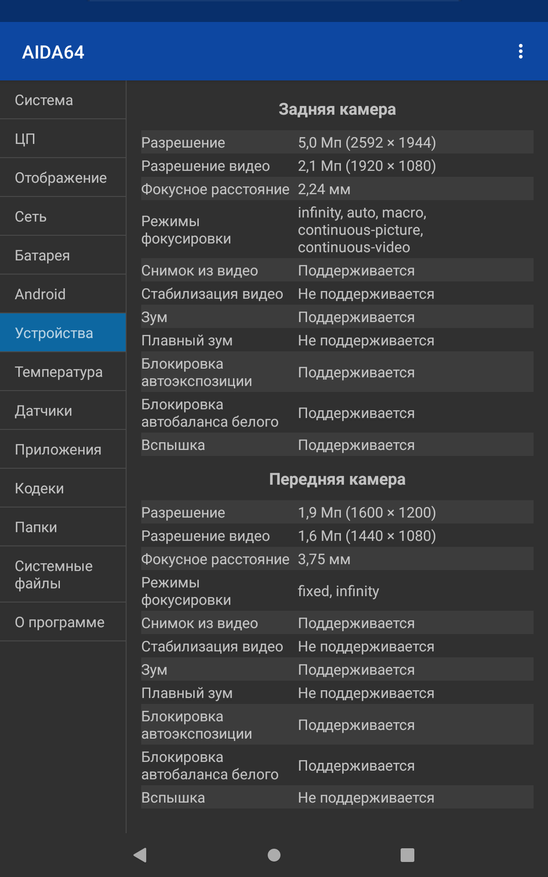Viewport: 548px width, 877px height.
Task: Switch to the ЦП section
Action: click(x=63, y=139)
